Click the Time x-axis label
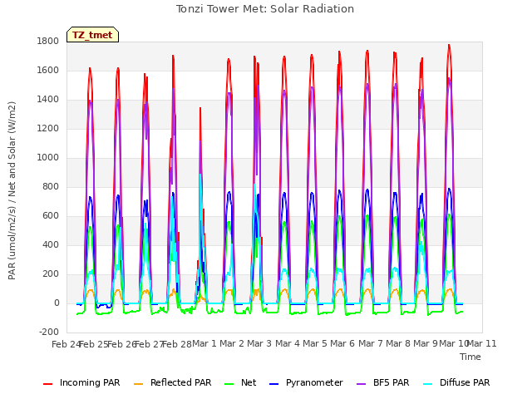The width and height of the screenshot is (532, 399). click(x=470, y=357)
